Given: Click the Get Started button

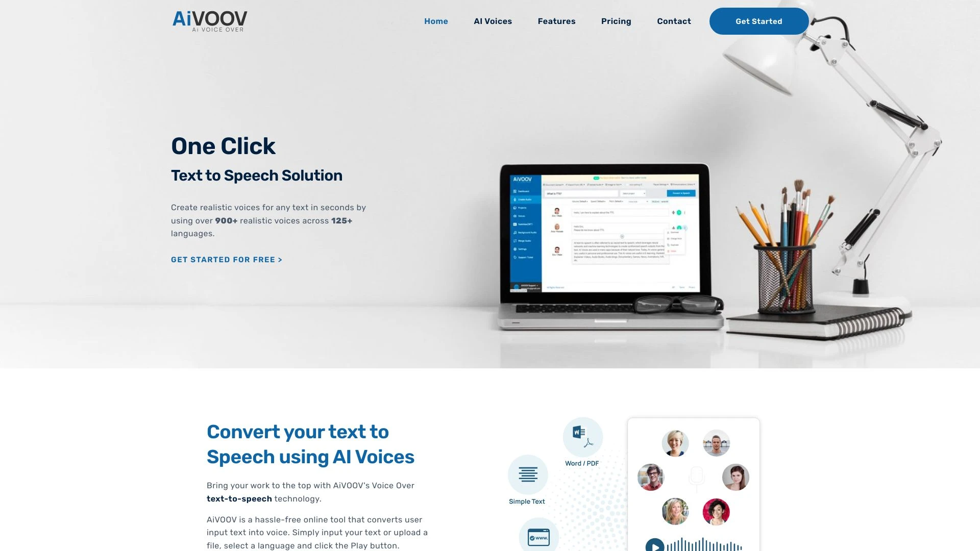Looking at the screenshot, I should click(x=758, y=21).
